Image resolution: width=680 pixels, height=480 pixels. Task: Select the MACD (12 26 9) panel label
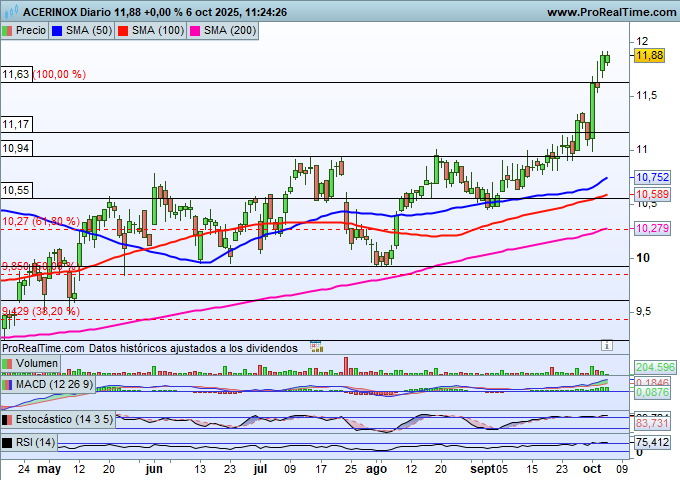55,384
